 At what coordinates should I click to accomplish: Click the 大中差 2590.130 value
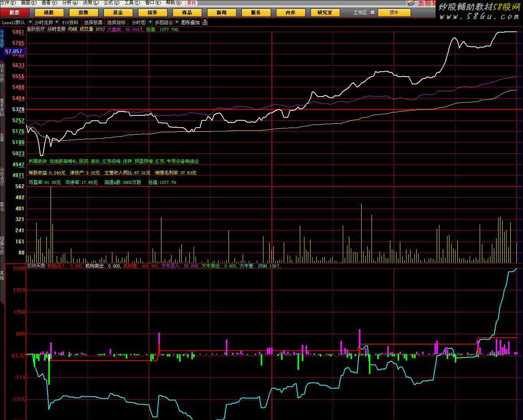tap(260, 266)
